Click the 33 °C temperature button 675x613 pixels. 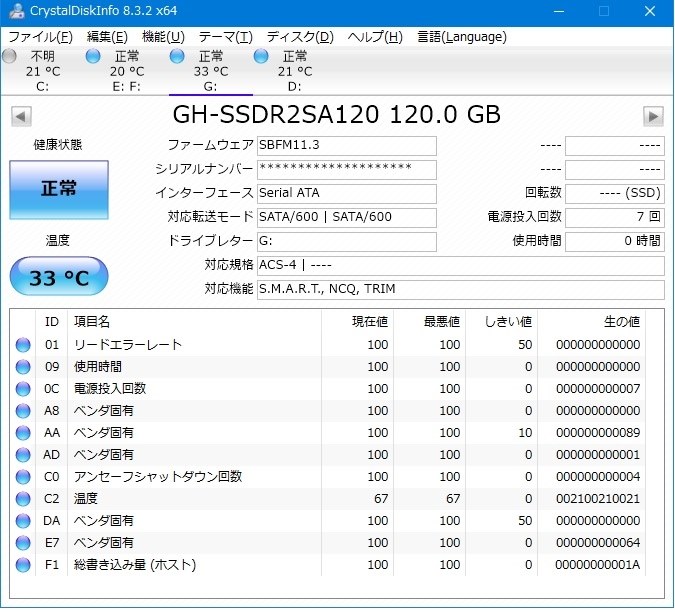[x=59, y=276]
